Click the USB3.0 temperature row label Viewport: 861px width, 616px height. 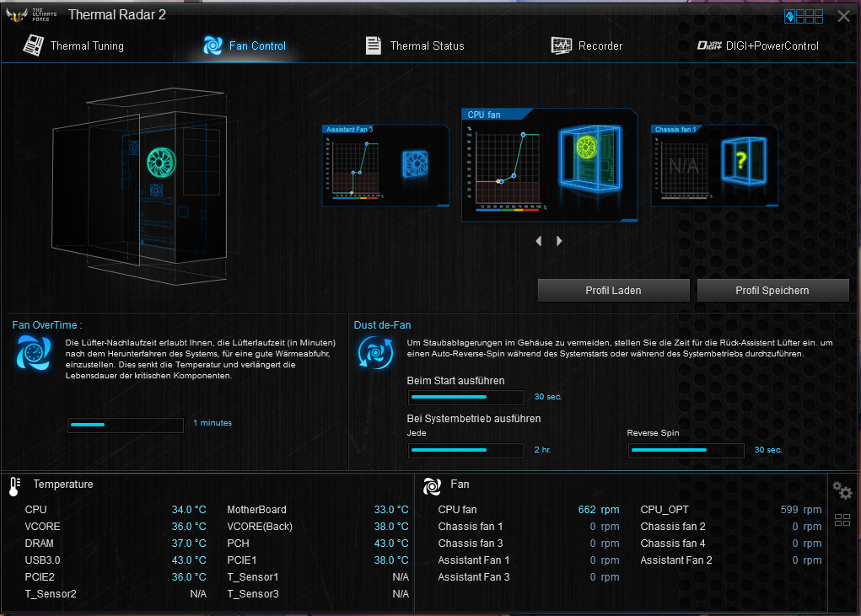(42, 560)
